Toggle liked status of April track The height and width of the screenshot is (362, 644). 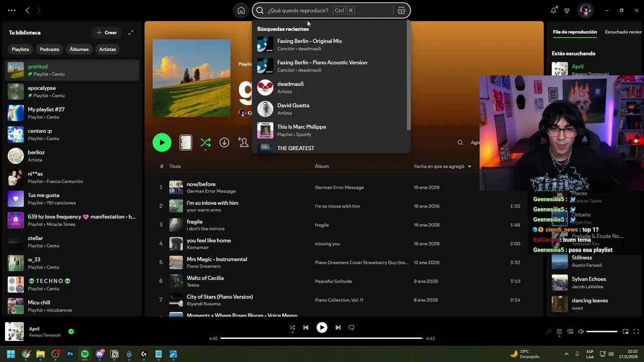tap(71, 332)
